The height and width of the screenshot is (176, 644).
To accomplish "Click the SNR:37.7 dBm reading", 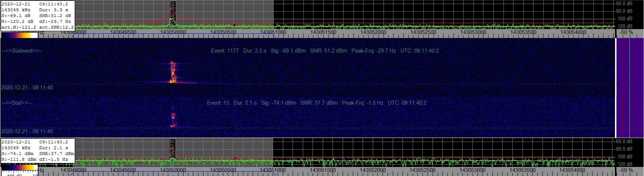I will (57, 154).
